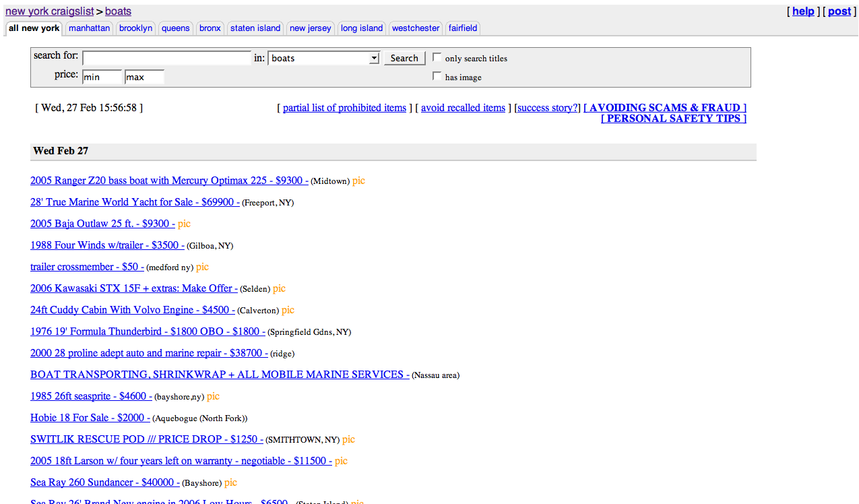Switch to the staten island tab
859x504 pixels.
(255, 28)
